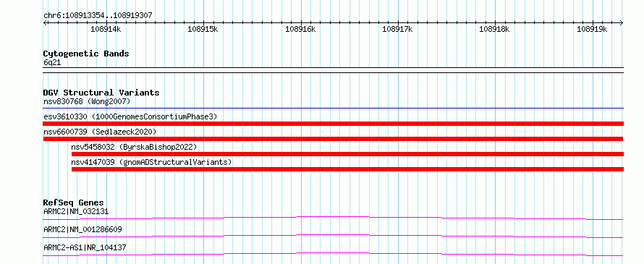Click the right arrow end of ruler

(622, 22)
